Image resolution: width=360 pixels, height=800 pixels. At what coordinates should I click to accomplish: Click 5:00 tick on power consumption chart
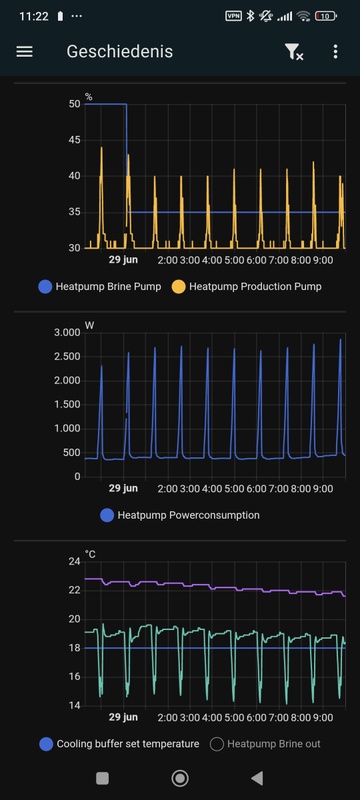234,489
